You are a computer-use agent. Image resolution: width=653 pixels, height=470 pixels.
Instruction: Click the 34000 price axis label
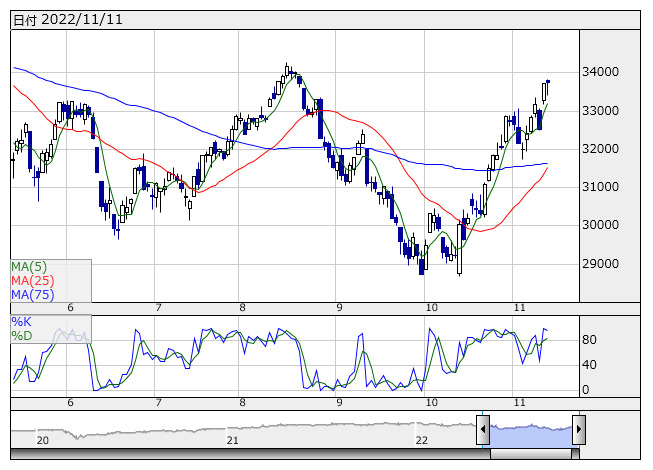tap(601, 72)
